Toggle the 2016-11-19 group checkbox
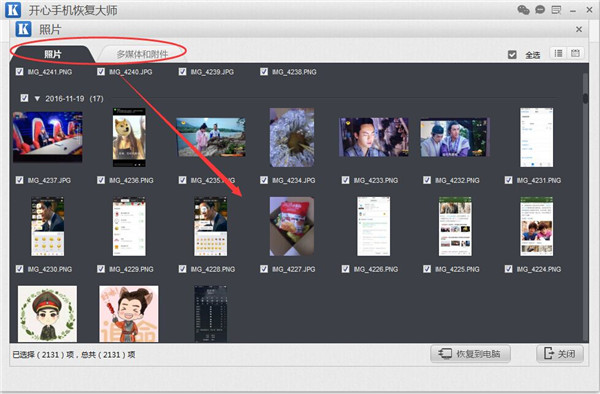This screenshot has height=394, width=600. coord(24,98)
